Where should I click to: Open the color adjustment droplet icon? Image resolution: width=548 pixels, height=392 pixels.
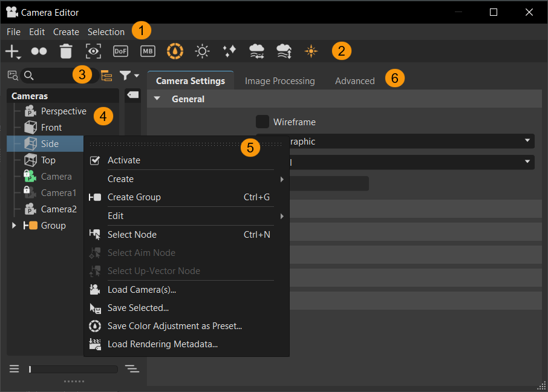tap(175, 51)
